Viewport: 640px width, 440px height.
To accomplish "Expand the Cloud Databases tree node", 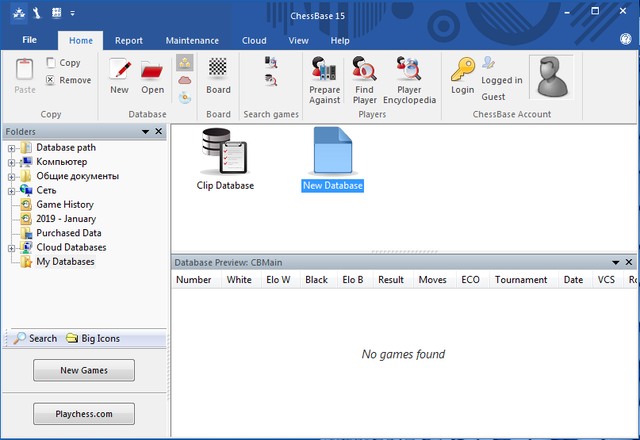I will (x=12, y=247).
